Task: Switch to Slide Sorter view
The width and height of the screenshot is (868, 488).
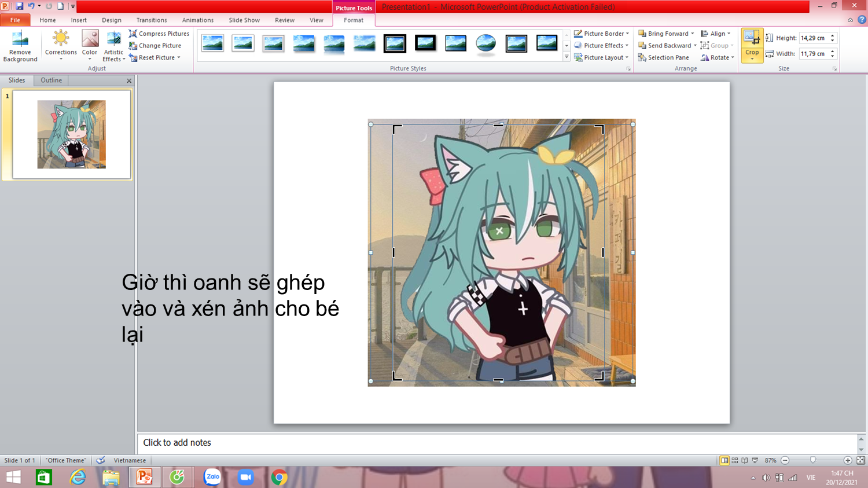Action: pos(735,461)
